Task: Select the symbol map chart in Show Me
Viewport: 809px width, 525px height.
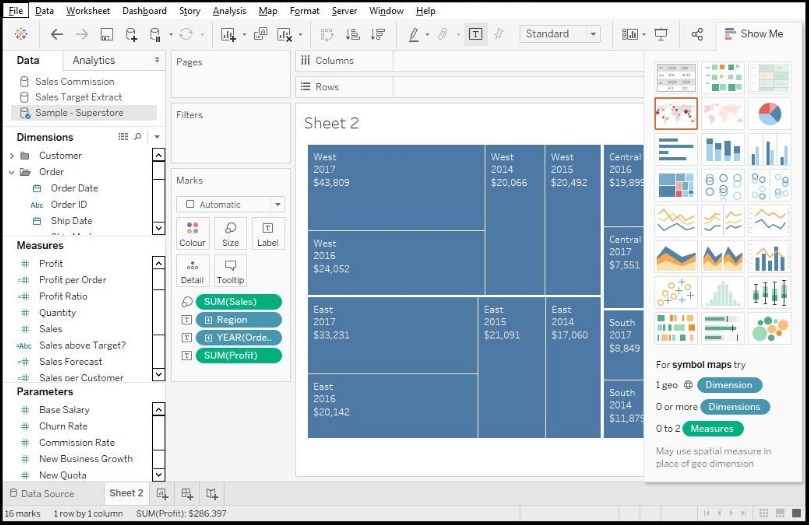Action: point(676,113)
